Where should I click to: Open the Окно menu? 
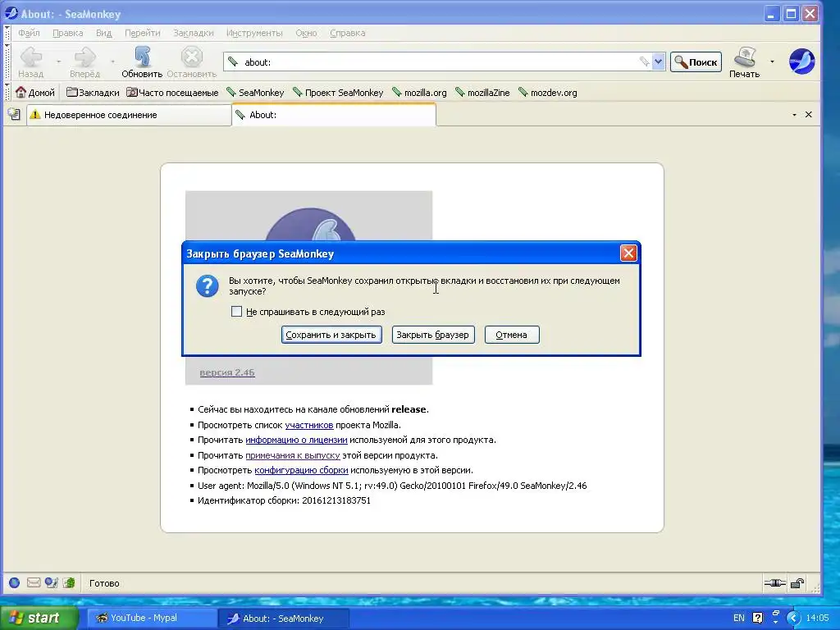pos(307,33)
